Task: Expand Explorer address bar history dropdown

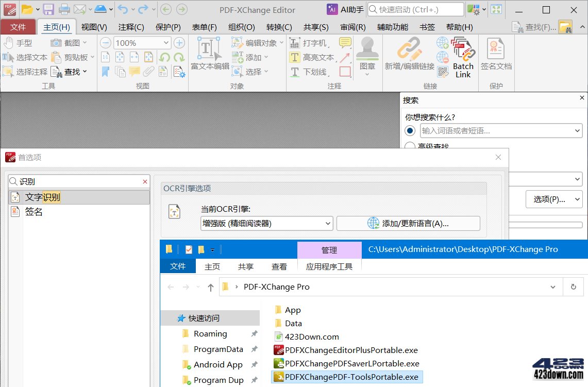Action: (553, 287)
